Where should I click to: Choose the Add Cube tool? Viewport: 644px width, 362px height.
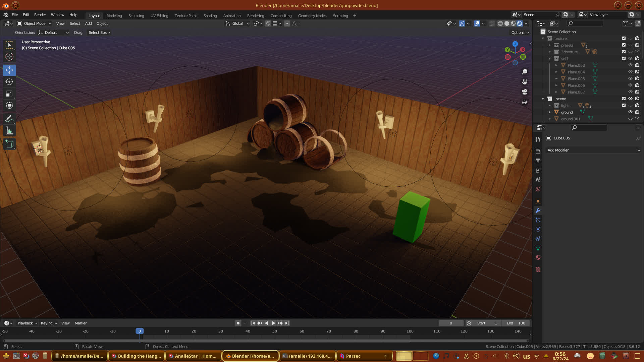[9, 144]
